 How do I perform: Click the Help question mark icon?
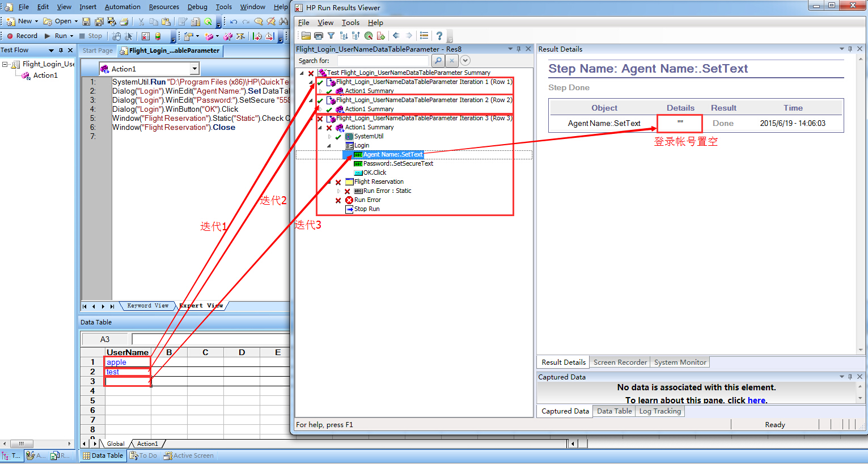[439, 36]
